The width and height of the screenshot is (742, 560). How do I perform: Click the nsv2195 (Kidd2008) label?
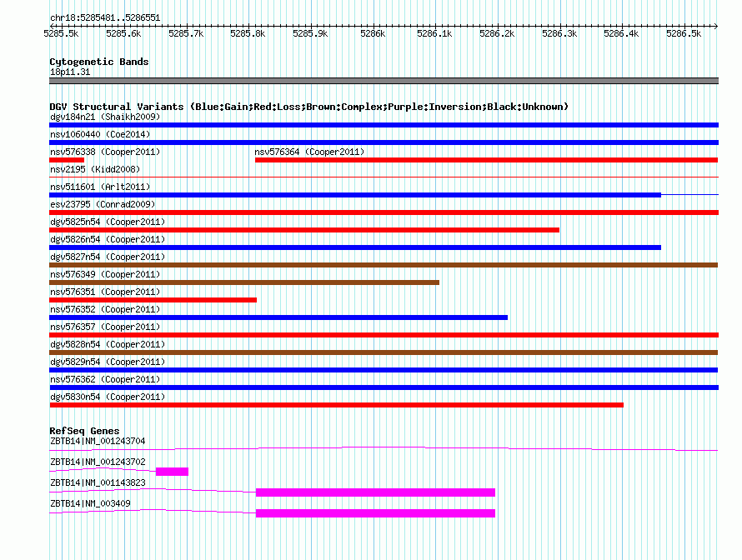95,169
